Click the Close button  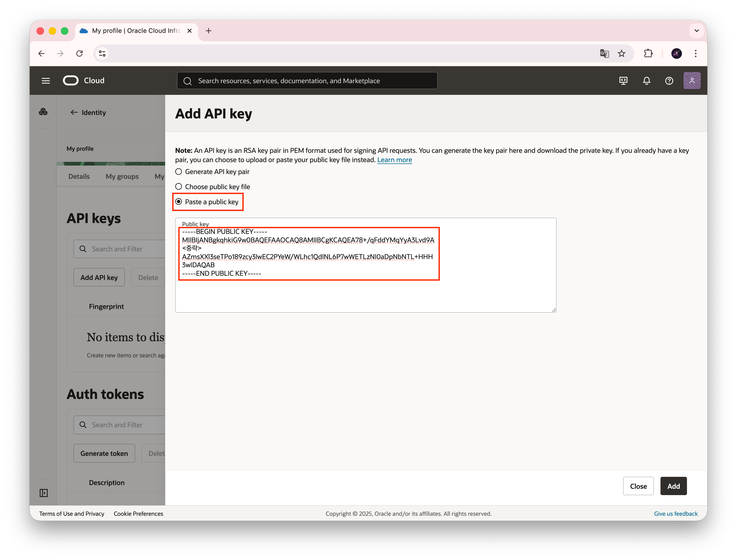(x=638, y=486)
